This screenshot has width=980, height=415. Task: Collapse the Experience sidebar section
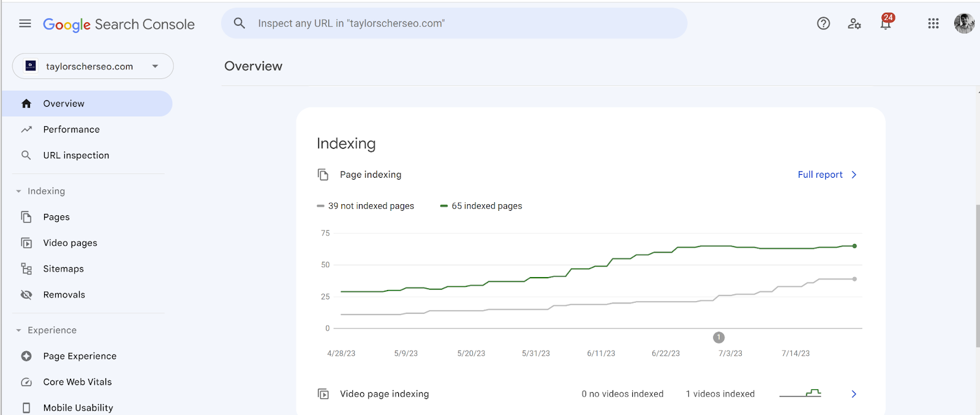pos(18,330)
